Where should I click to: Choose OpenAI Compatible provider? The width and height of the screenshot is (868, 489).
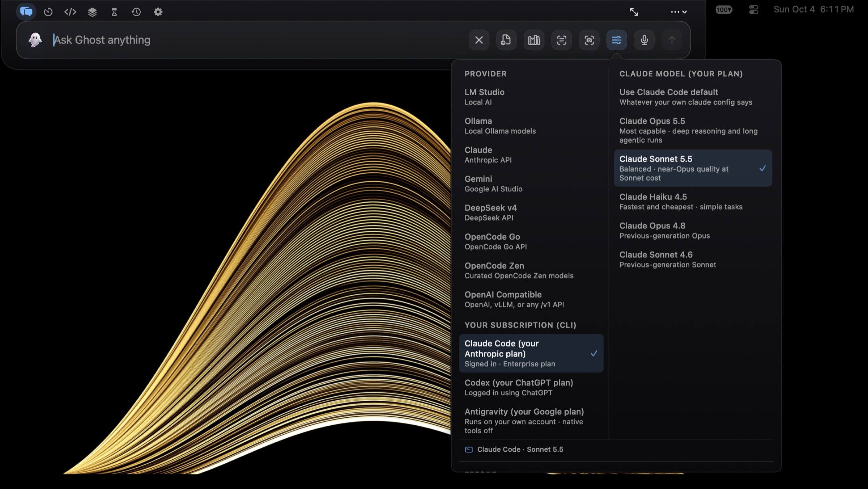(531, 299)
